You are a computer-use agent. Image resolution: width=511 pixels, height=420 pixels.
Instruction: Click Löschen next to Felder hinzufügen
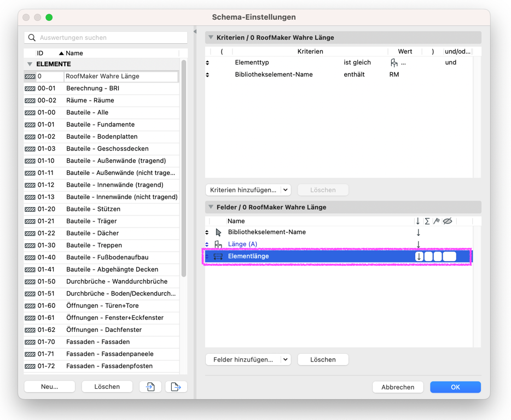click(323, 360)
